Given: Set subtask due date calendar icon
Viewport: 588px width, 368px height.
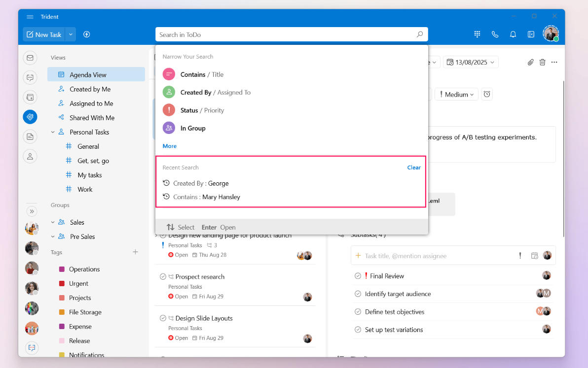Looking at the screenshot, I should 534,256.
